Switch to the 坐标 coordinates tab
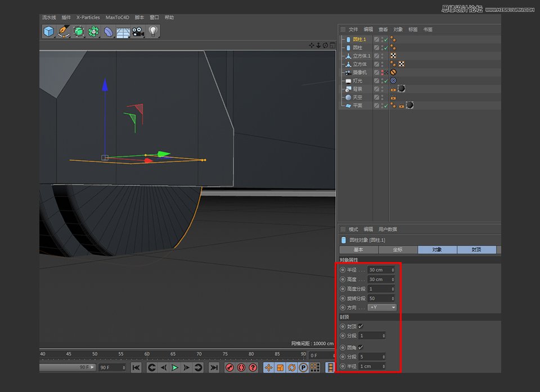540x392 pixels. (398, 249)
